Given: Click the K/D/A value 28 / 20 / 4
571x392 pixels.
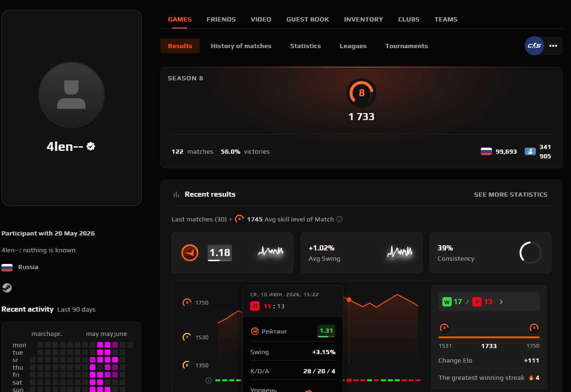Looking at the screenshot, I should pyautogui.click(x=320, y=371).
